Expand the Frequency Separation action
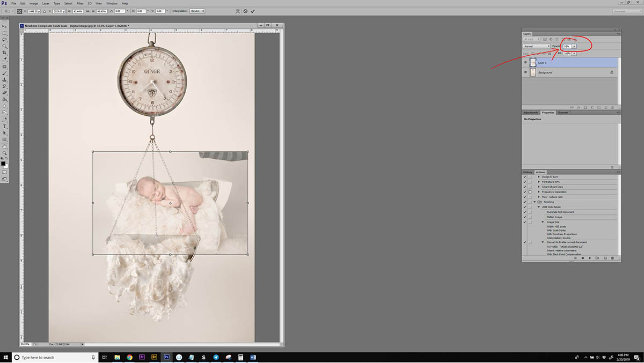Viewport: 644px width, 363px height. 539,191
